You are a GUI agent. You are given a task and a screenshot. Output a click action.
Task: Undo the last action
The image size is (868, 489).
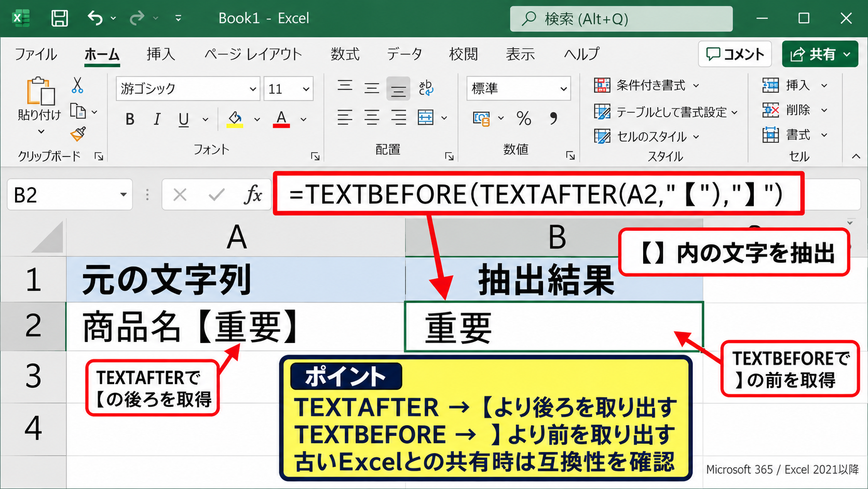tap(95, 18)
